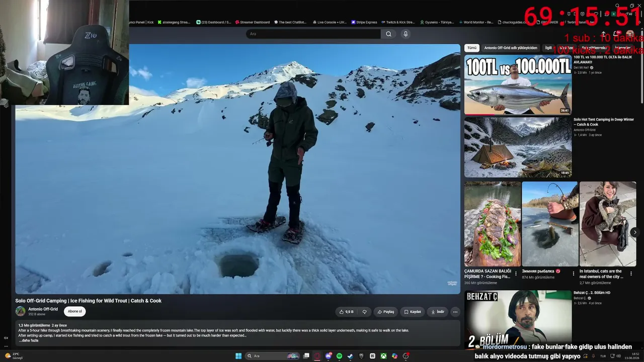Click the Windows taskbar search box

(273, 356)
